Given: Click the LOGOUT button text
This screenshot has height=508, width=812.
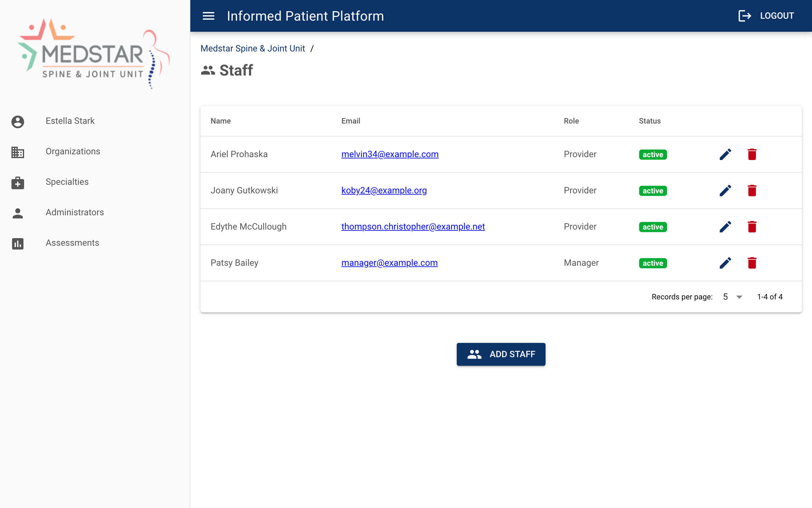Looking at the screenshot, I should (x=777, y=16).
